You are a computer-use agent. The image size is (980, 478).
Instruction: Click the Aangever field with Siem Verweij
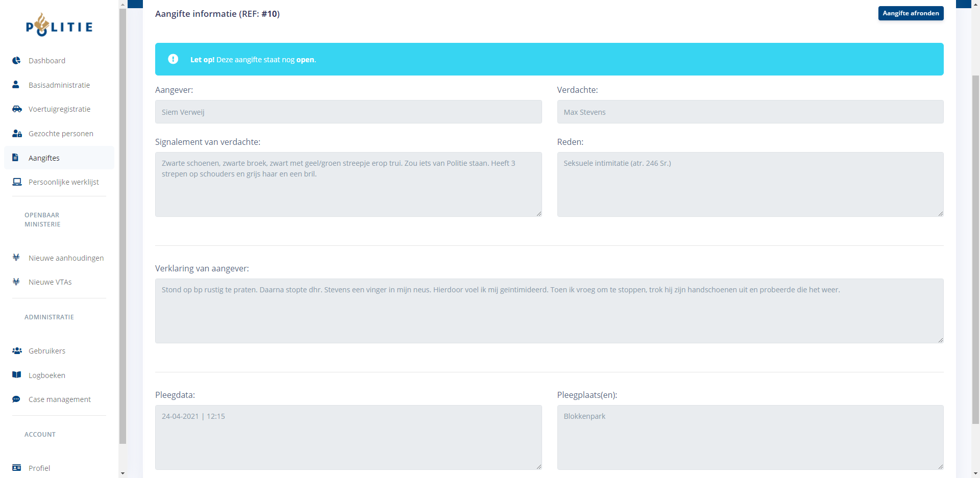(348, 112)
